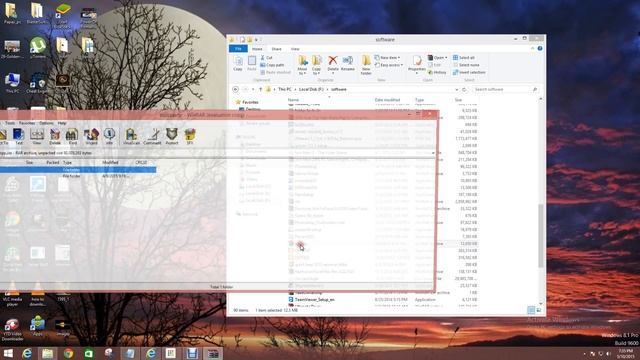Select the highlighted File folder row in WinRAR
This screenshot has height=360, width=640.
point(78,170)
